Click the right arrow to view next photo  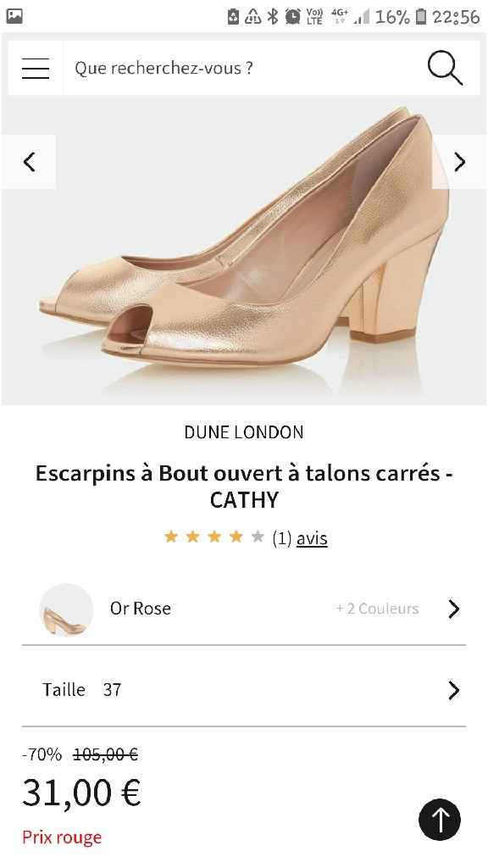(459, 161)
